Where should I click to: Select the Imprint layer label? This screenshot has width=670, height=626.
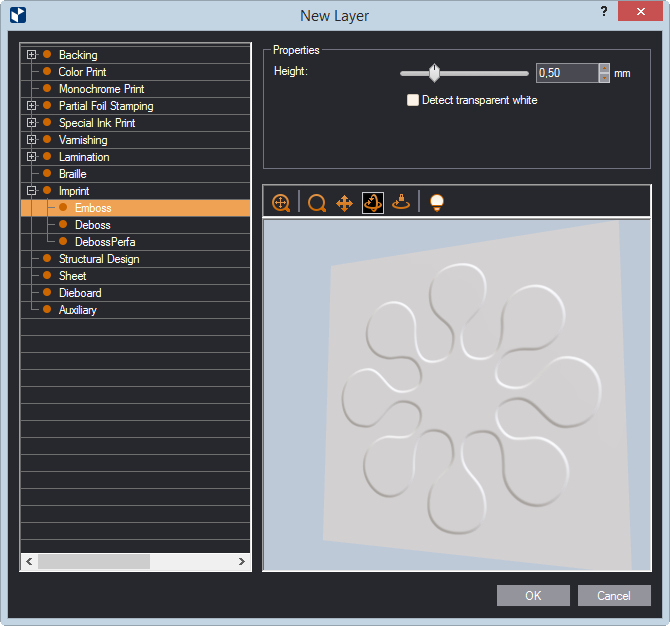74,191
